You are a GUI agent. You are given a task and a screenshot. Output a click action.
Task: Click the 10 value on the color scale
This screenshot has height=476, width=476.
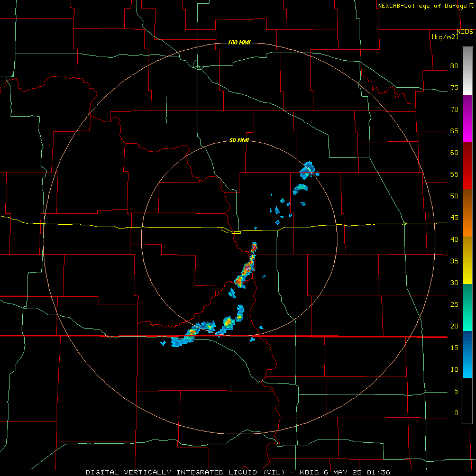tap(454, 370)
